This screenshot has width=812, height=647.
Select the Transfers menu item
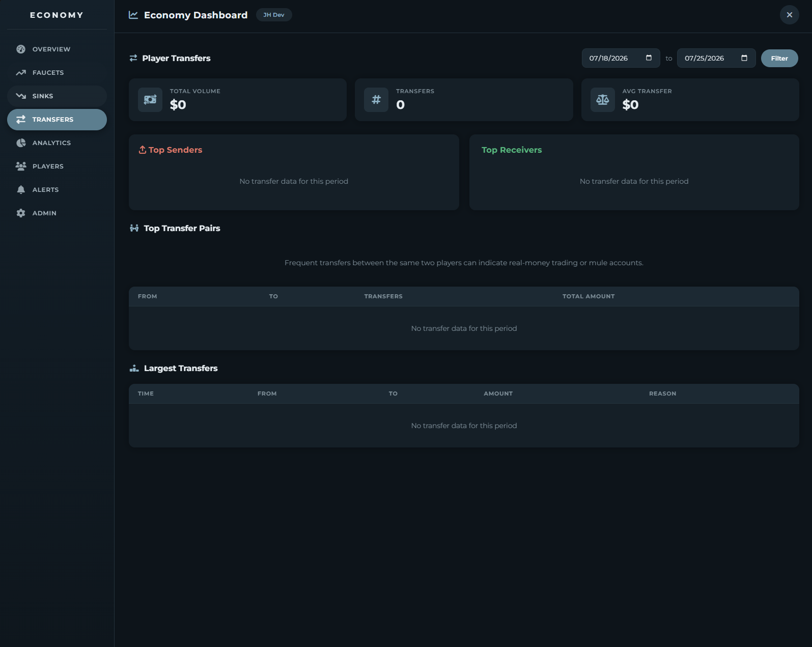tap(57, 120)
